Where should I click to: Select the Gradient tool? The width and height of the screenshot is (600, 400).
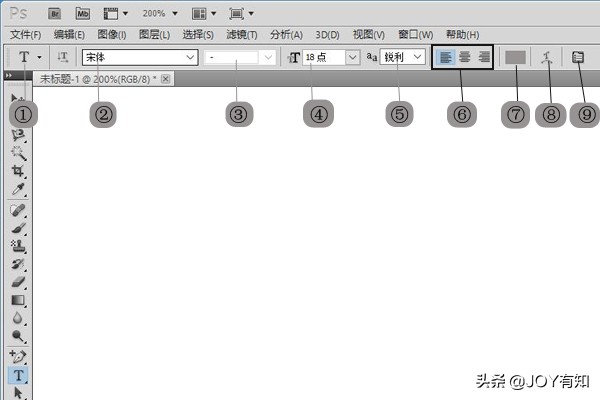(x=18, y=300)
